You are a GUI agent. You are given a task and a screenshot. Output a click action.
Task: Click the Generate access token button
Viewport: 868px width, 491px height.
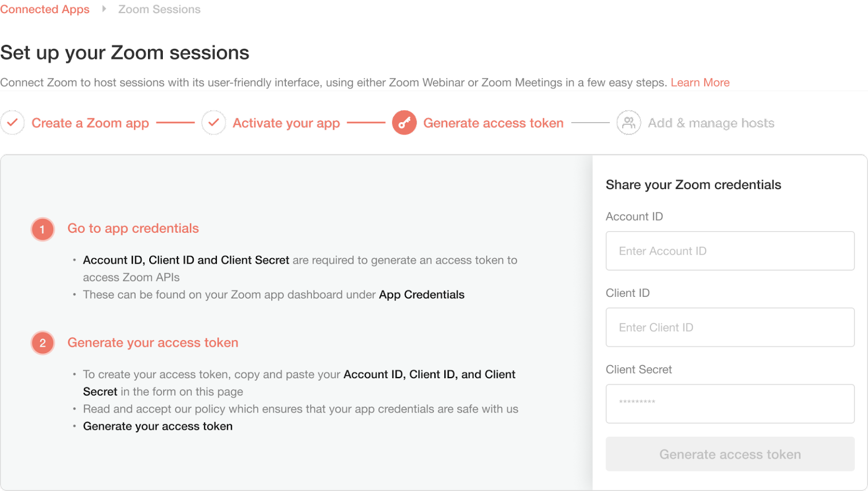tap(730, 454)
